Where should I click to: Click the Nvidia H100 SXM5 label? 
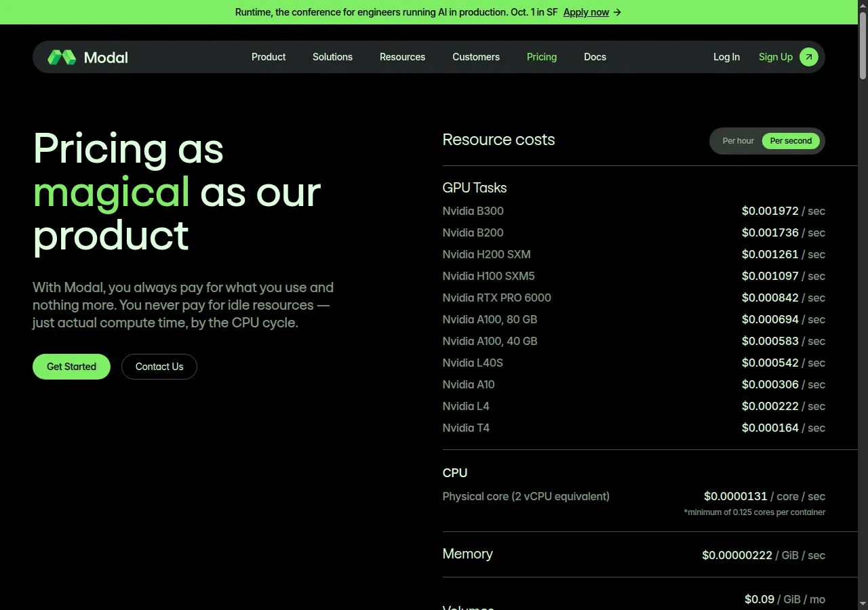(x=488, y=276)
